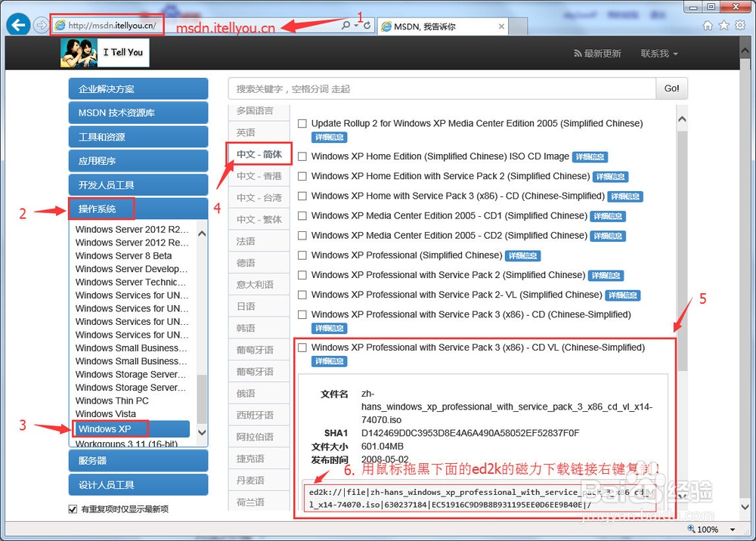Collapse the 操作系统 category
Viewport: 756px width, 541px height.
coord(138,209)
